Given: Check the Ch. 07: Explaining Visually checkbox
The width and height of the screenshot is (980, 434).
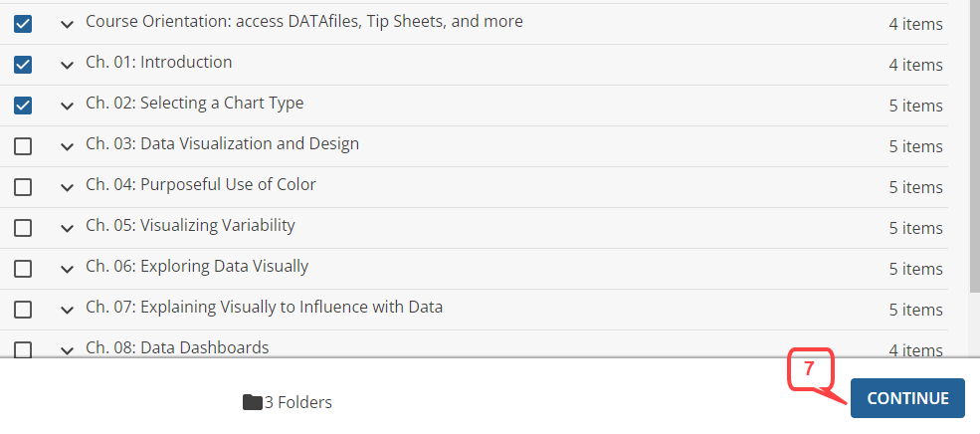Looking at the screenshot, I should (23, 309).
